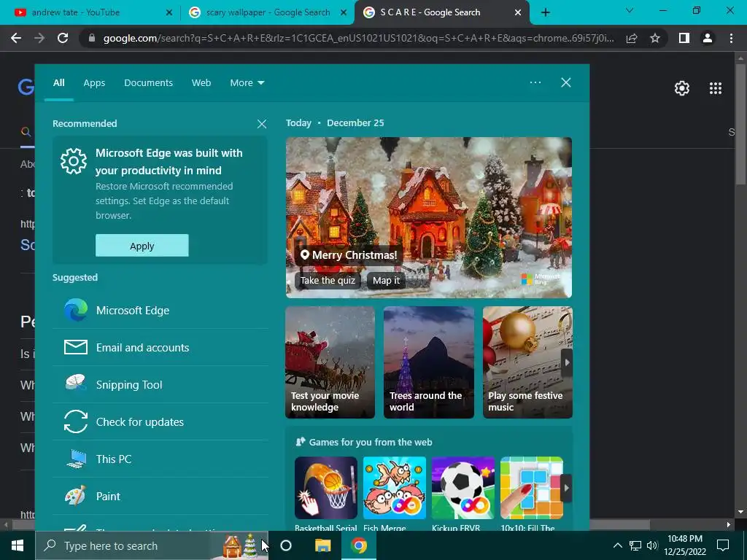Show hidden system tray icons
Screen dimensions: 747x560
click(617, 545)
